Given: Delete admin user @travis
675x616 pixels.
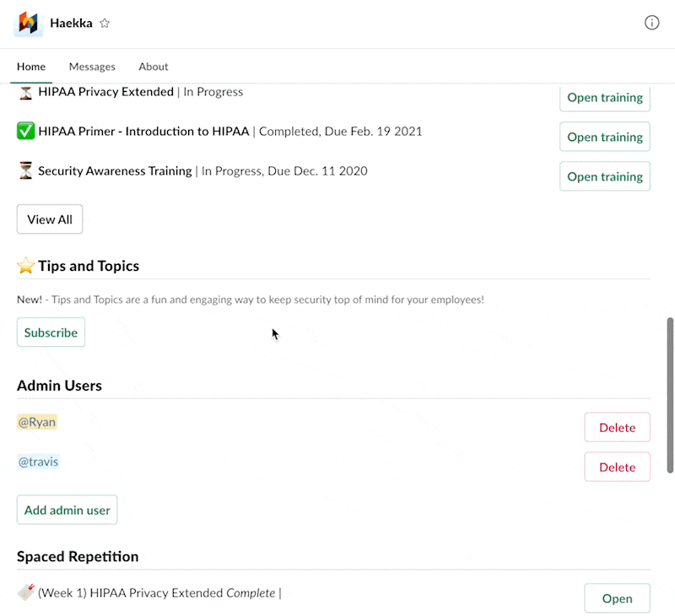Looking at the screenshot, I should click(x=617, y=467).
